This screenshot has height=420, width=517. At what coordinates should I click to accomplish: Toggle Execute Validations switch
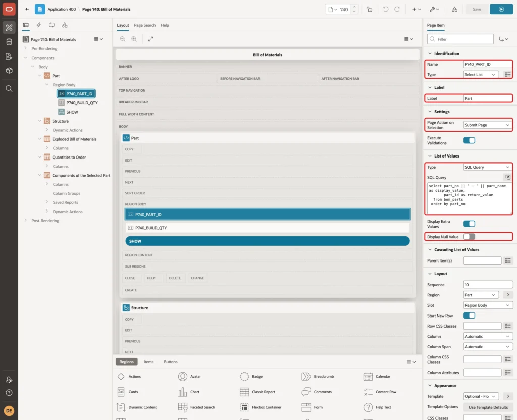click(x=469, y=140)
